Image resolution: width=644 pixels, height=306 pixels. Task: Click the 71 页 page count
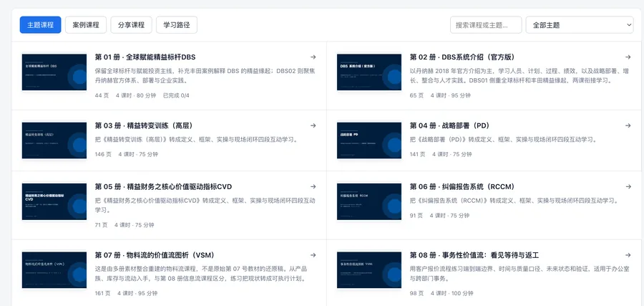tap(101, 225)
